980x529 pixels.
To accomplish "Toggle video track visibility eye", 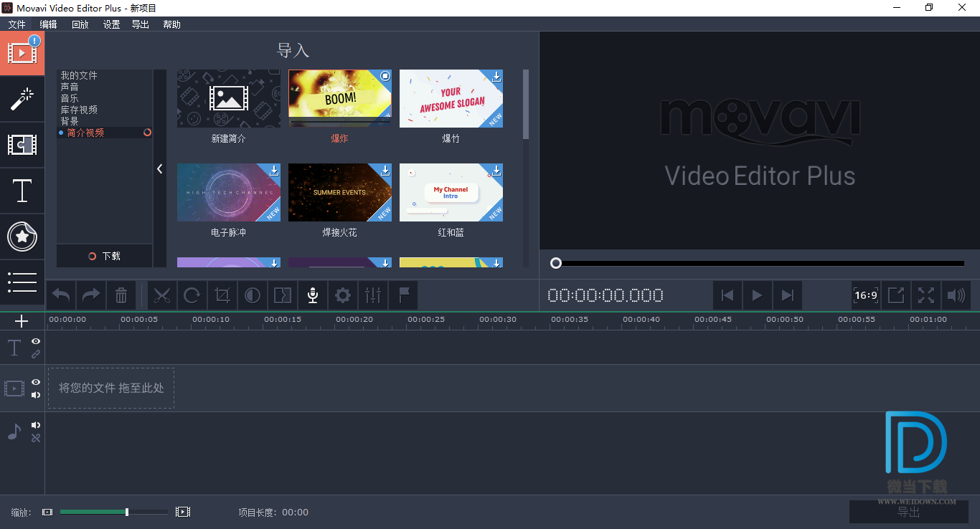I will point(36,382).
